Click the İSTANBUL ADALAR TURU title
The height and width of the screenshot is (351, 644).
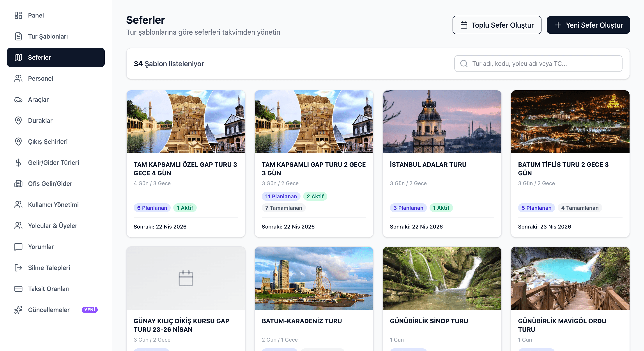pos(428,165)
